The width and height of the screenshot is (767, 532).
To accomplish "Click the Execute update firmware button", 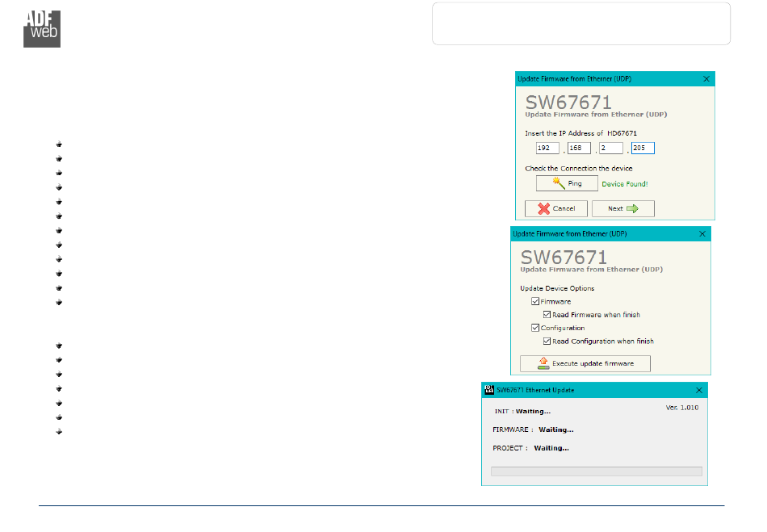I will pyautogui.click(x=585, y=363).
